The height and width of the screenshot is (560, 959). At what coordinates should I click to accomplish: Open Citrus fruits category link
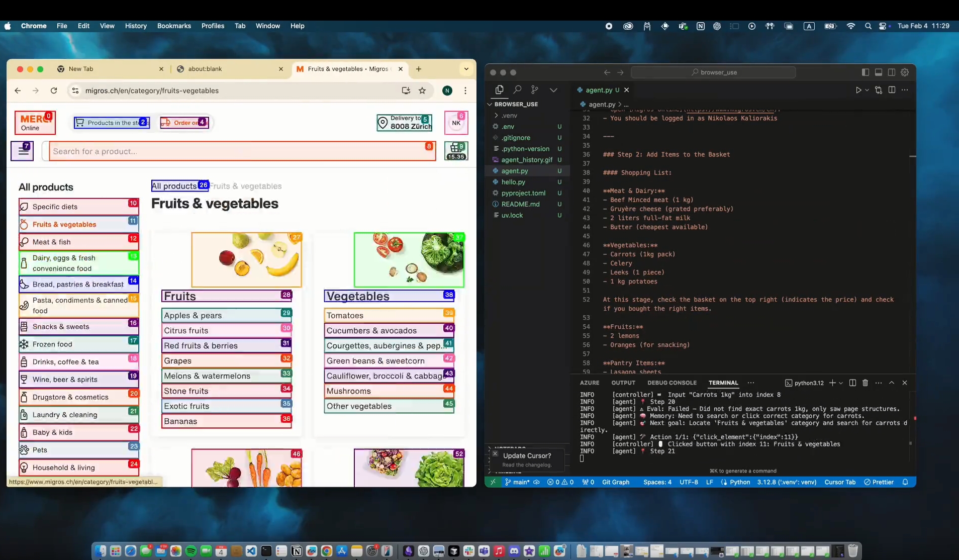click(227, 330)
